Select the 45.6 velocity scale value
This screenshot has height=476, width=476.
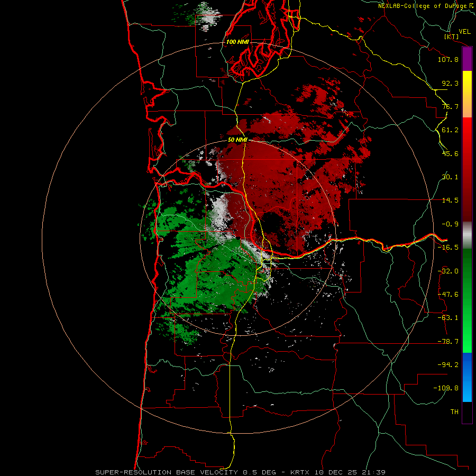point(450,153)
